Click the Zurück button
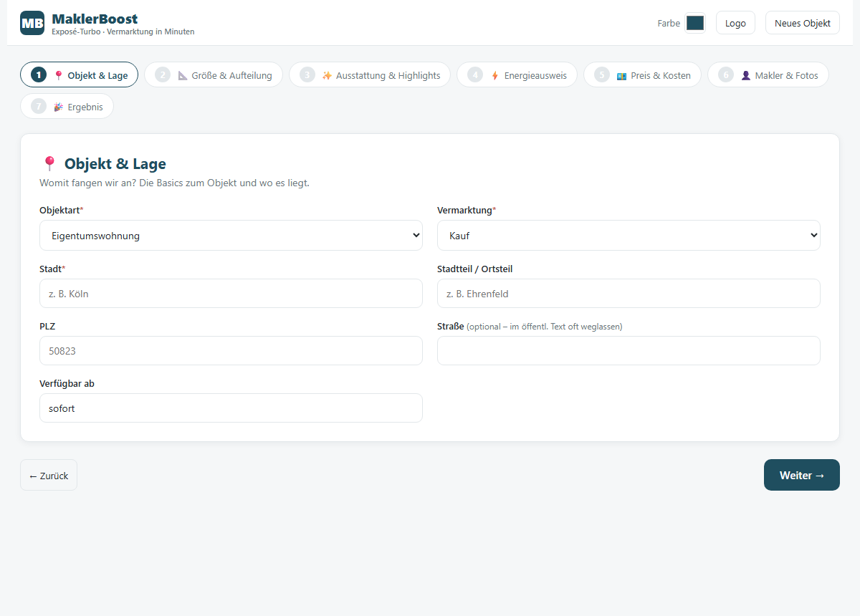 [49, 475]
